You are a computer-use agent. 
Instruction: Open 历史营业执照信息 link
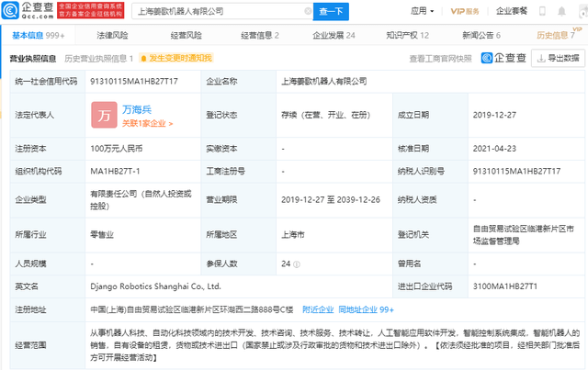[x=98, y=59]
